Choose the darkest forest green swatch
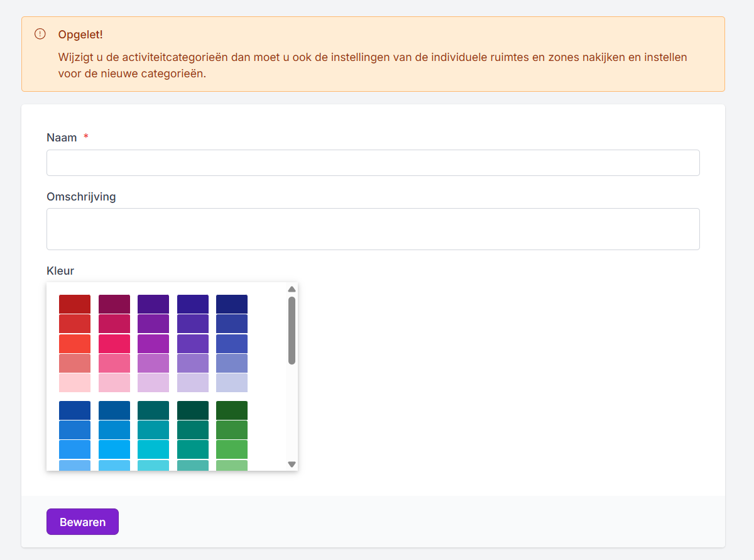This screenshot has width=754, height=560. [x=232, y=410]
